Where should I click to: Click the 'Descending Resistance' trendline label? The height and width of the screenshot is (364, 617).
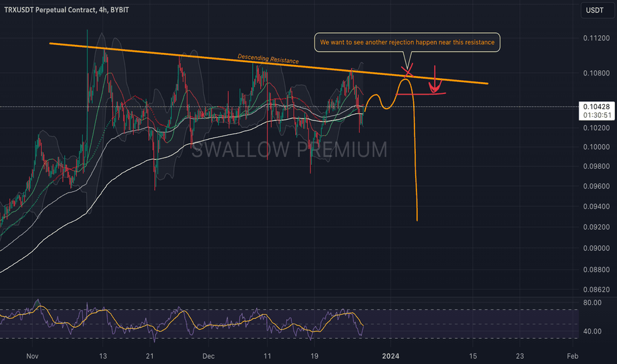(x=268, y=59)
